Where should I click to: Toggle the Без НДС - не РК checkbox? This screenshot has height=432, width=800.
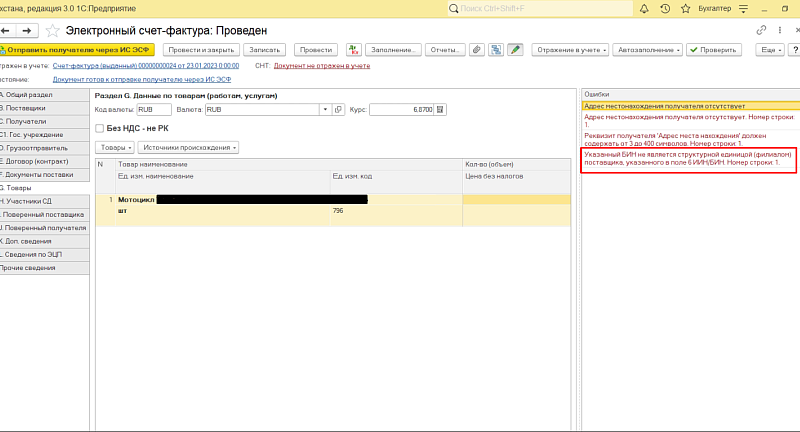(x=99, y=128)
